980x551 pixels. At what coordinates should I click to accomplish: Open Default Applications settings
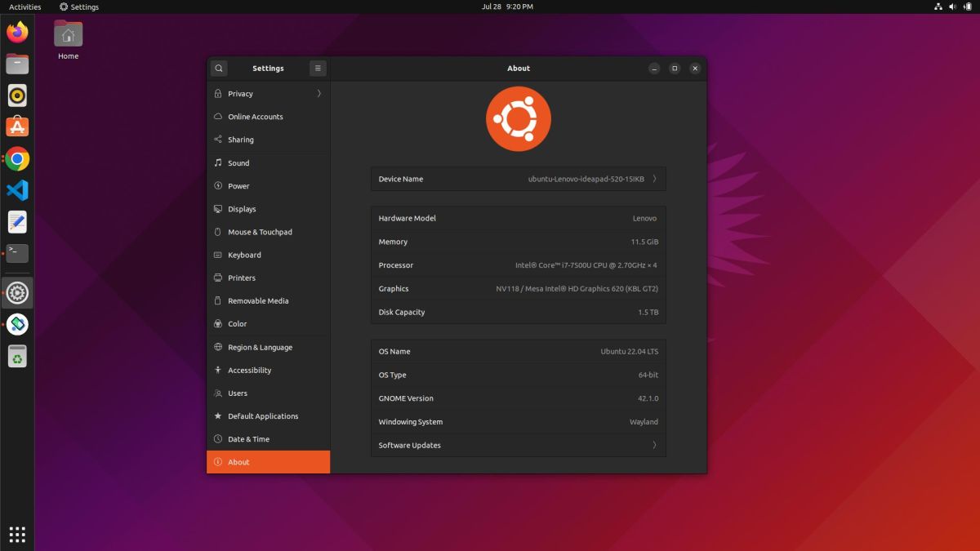(x=268, y=416)
